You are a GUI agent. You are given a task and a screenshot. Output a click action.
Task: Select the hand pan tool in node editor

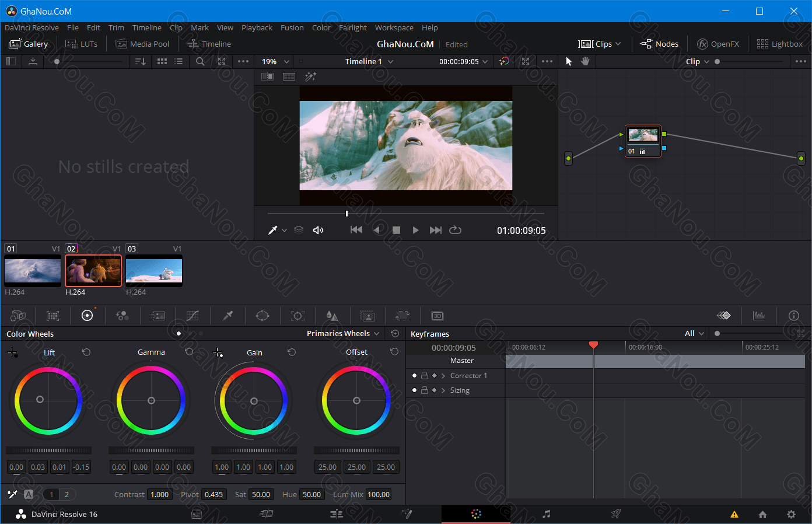[585, 61]
